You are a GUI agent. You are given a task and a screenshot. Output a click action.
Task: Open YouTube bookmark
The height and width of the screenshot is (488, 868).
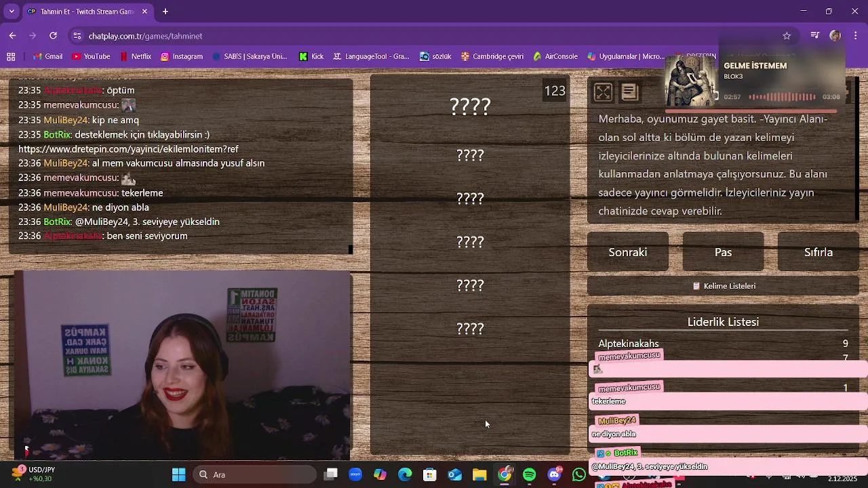click(x=91, y=56)
